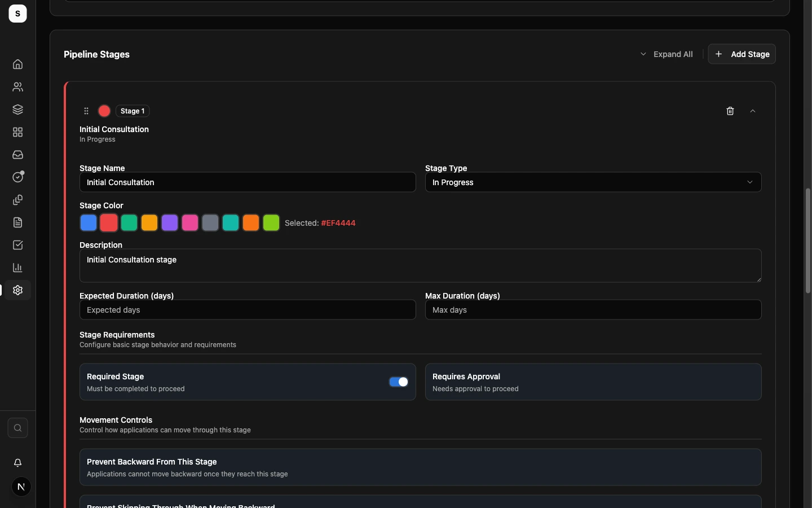The image size is (812, 508).
Task: Select the purple stage color swatch
Action: pyautogui.click(x=170, y=223)
